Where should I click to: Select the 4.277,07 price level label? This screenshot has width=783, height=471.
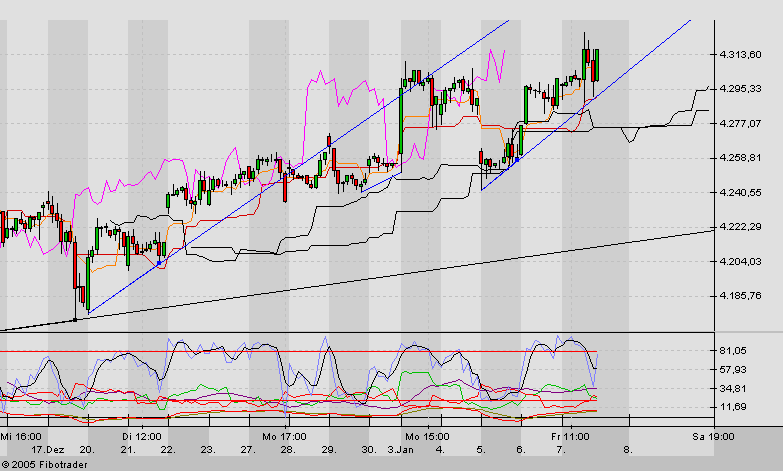coord(741,123)
